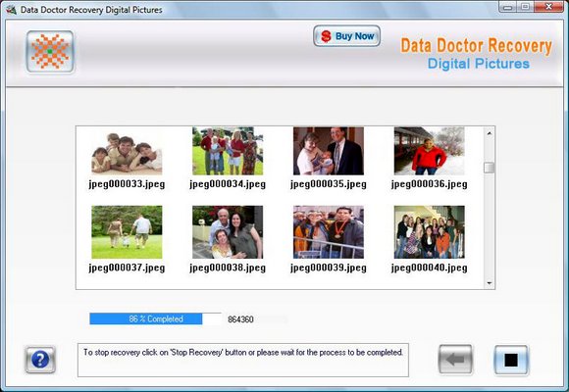The image size is (569, 392).
Task: Click the scroll up arrow of thumbnail list
Action: coord(490,133)
